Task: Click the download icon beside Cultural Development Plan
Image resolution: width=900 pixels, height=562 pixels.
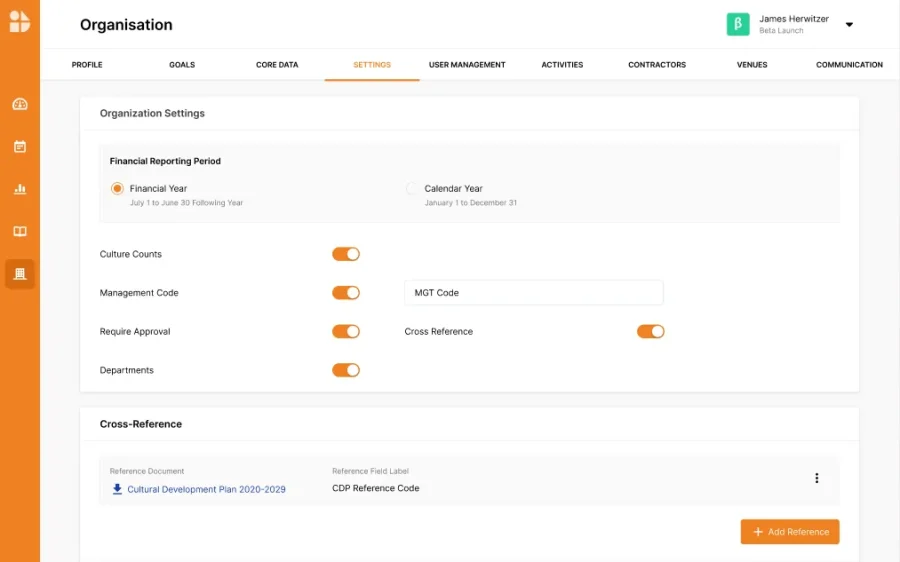Action: coord(117,489)
